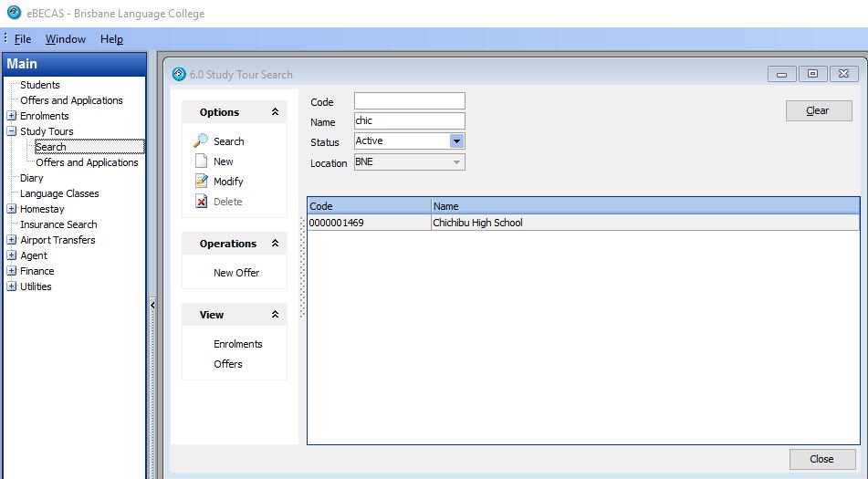The image size is (868, 479).
Task: Click the Modify pencil icon
Action: pos(201,182)
